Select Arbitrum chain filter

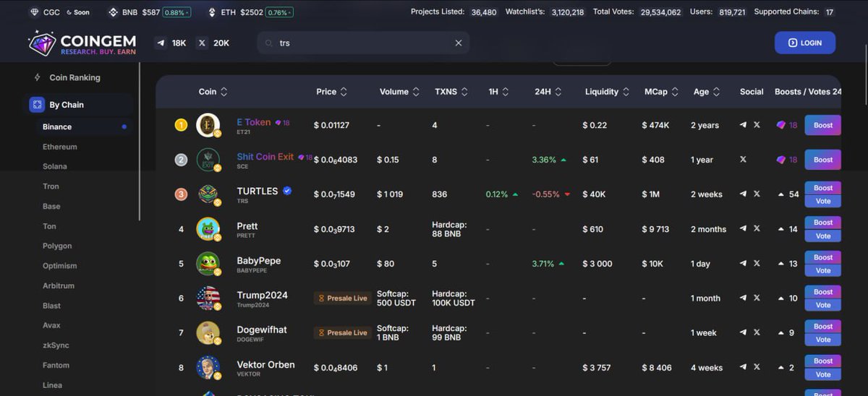59,285
